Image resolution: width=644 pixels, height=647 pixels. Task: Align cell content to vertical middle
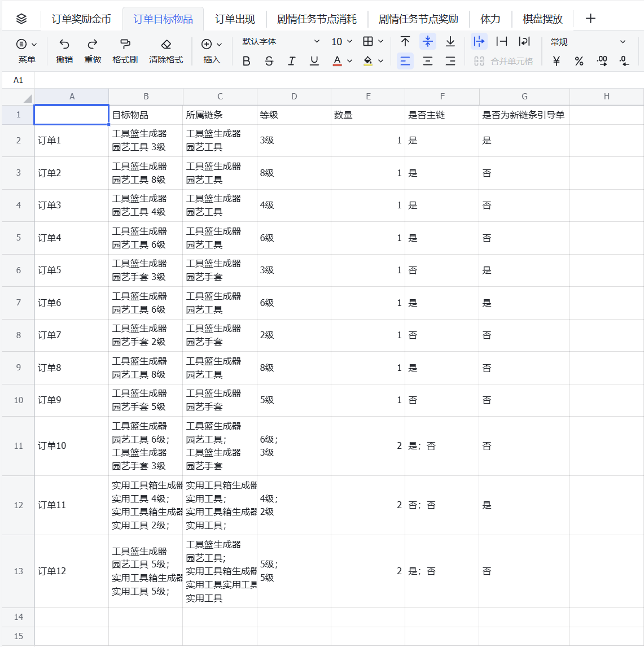coord(428,41)
